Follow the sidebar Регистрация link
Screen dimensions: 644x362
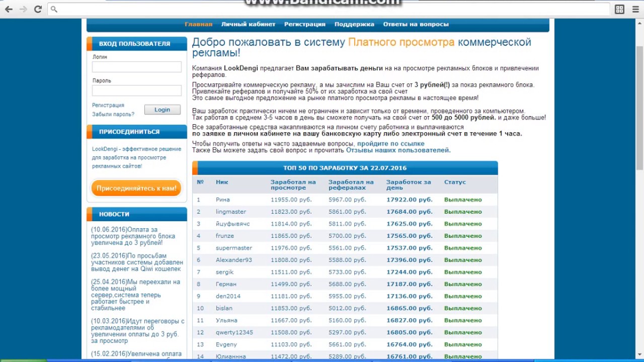pyautogui.click(x=108, y=105)
